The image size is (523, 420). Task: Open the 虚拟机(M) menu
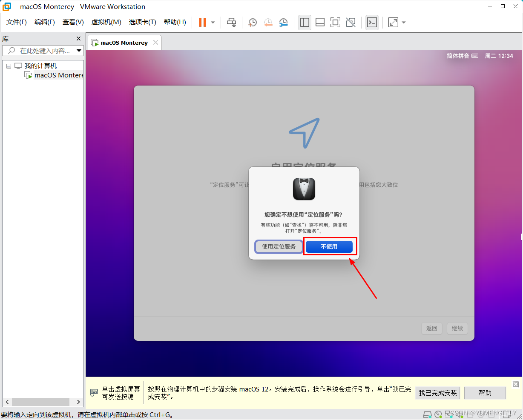(x=106, y=22)
